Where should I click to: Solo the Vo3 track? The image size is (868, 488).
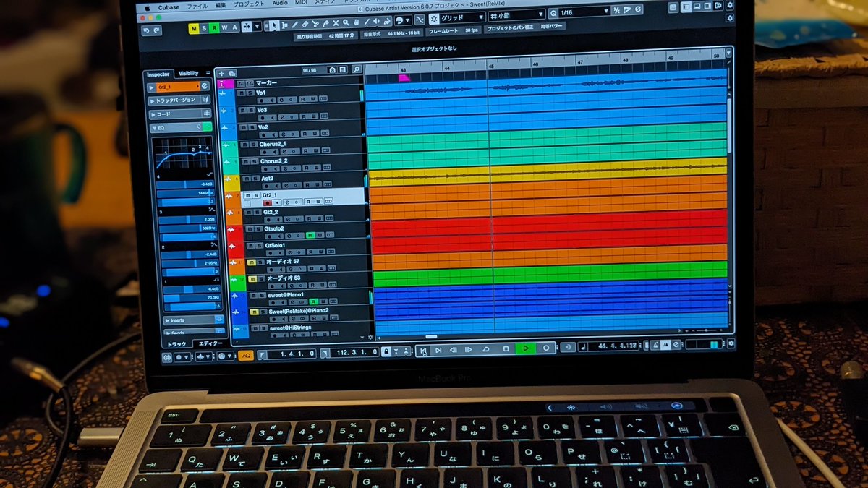[x=251, y=110]
